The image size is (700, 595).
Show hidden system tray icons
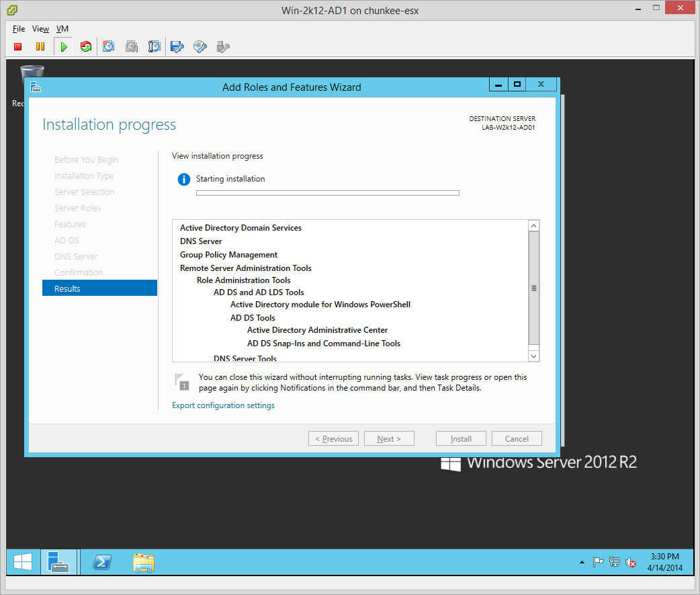point(582,562)
